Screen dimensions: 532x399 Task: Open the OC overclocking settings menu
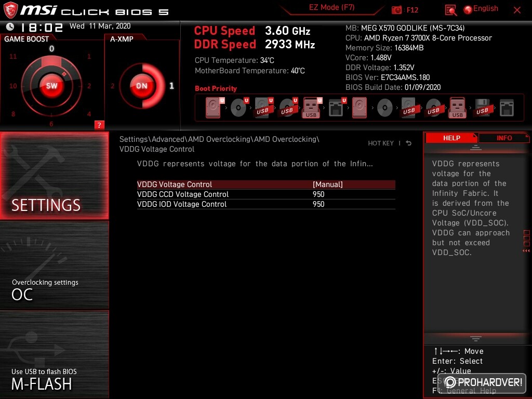[x=54, y=265]
